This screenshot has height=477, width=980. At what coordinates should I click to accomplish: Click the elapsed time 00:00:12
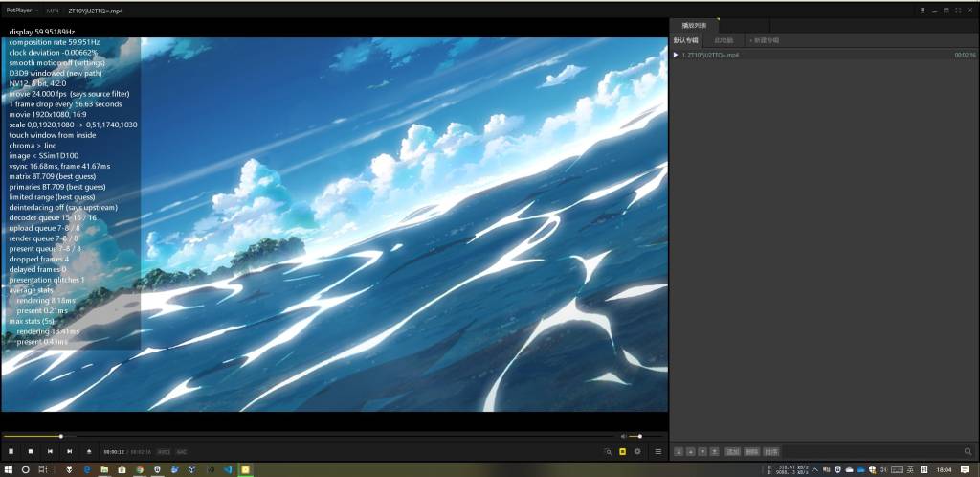coord(115,452)
